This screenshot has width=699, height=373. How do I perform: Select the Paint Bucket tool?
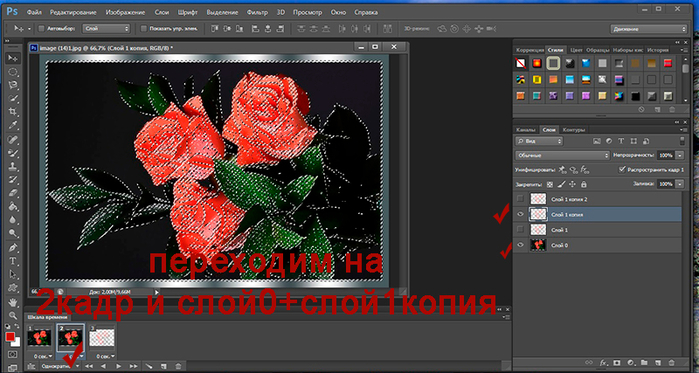pyautogui.click(x=13, y=206)
